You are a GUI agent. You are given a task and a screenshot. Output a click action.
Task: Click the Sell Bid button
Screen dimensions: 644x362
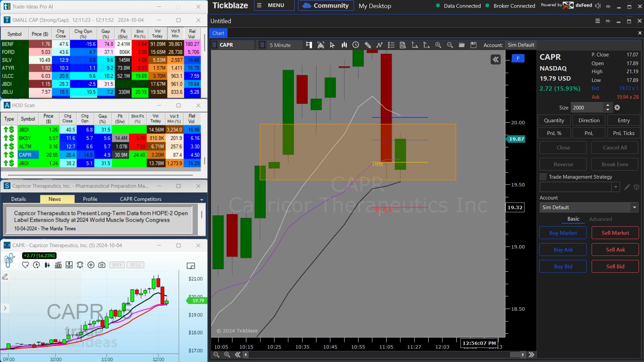(615, 266)
